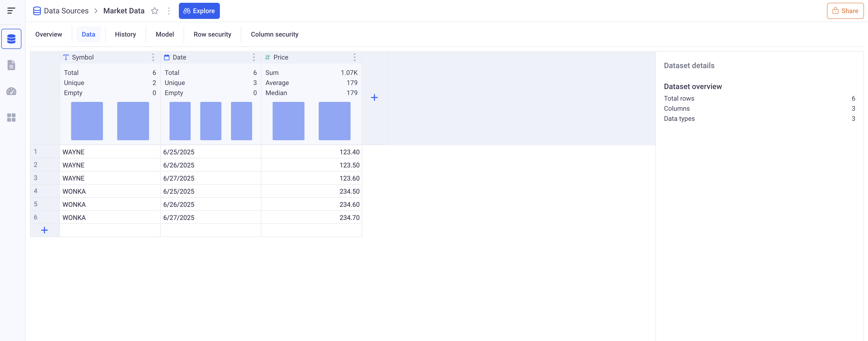Viewport: 868px width, 341px height.
Task: Toggle the sidebar hamburger menu
Action: coord(11,11)
